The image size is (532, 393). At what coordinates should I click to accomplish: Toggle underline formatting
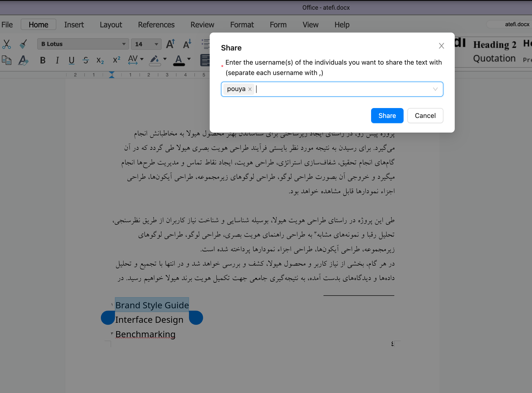point(71,60)
